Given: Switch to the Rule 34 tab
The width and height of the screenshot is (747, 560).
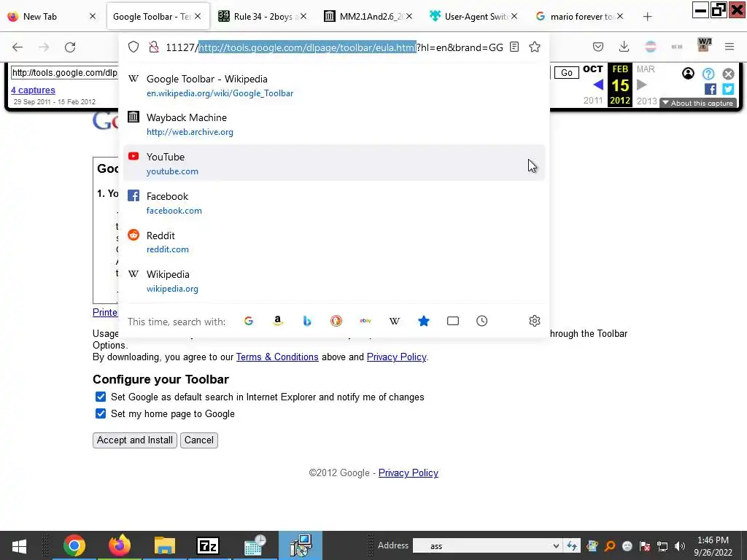Looking at the screenshot, I should click(x=263, y=17).
